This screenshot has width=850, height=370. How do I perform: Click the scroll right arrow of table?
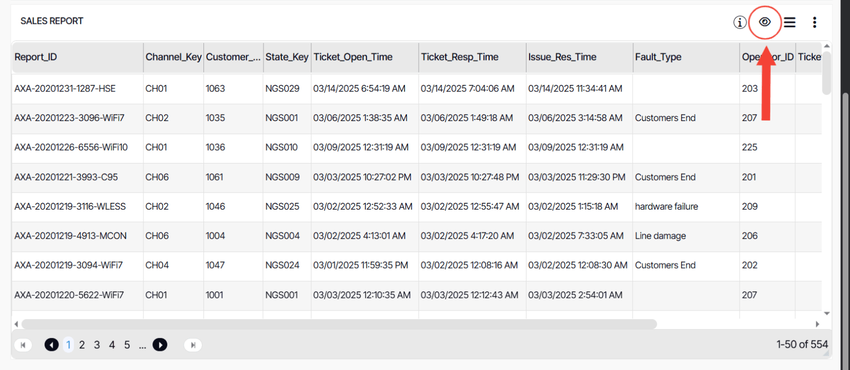pos(817,324)
